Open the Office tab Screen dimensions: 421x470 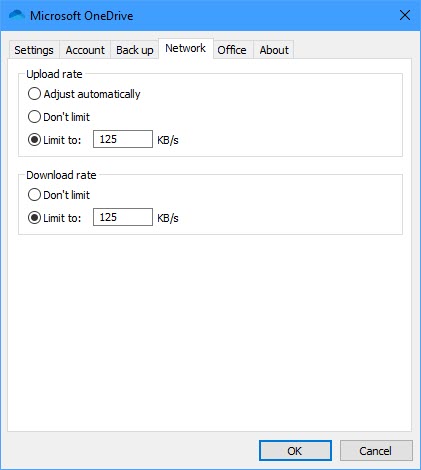[x=232, y=50]
